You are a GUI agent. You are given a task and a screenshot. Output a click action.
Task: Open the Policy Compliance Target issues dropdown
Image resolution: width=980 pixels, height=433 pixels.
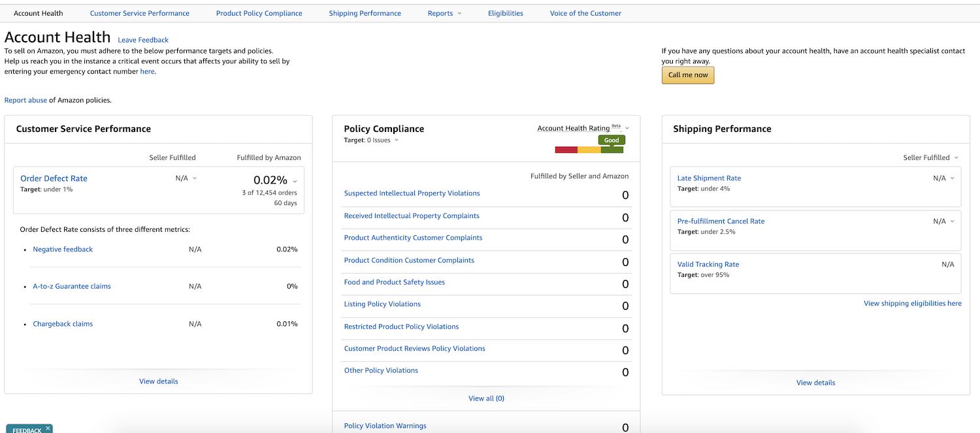pos(397,140)
